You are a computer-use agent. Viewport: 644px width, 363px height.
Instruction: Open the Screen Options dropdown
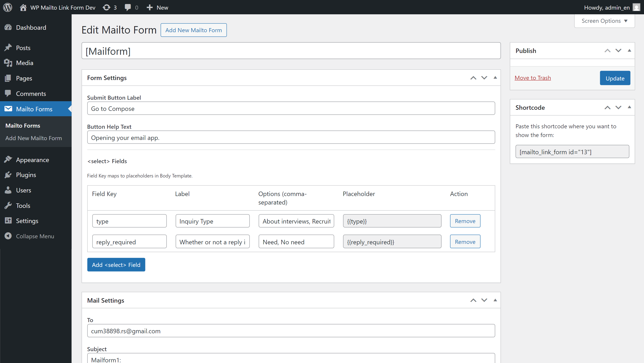604,21
